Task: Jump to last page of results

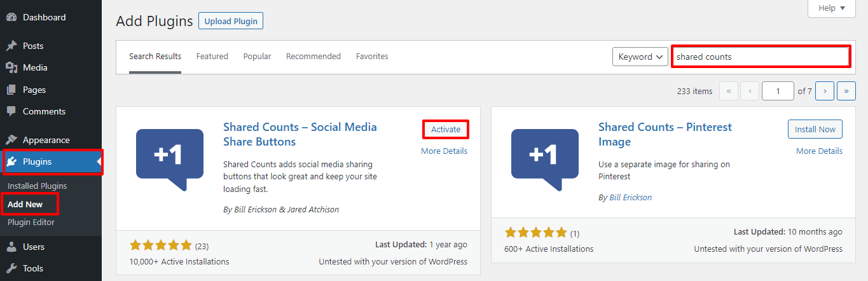Action: tap(846, 91)
